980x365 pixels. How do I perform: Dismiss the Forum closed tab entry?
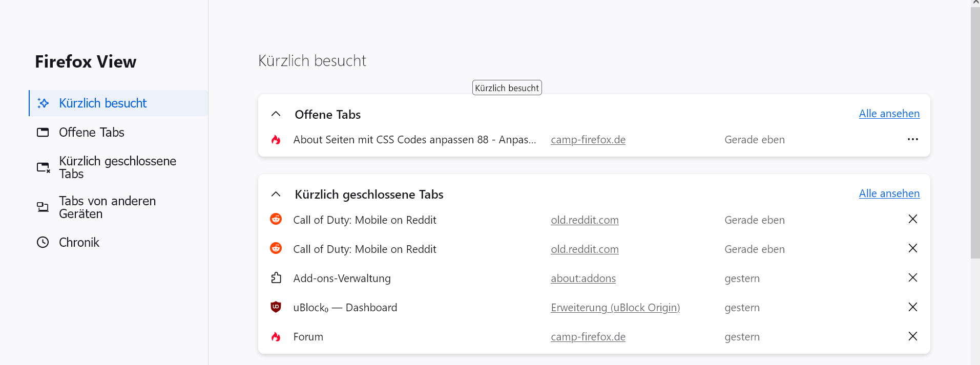coord(912,336)
